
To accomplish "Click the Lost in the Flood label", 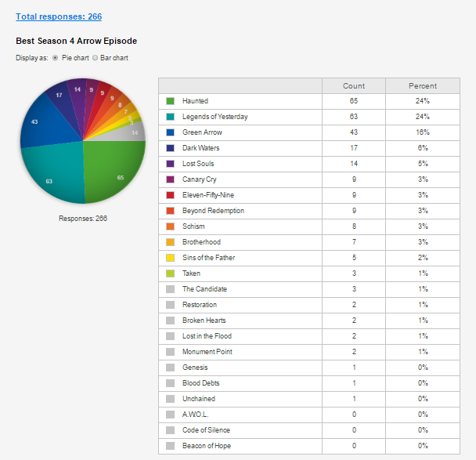I will pyautogui.click(x=207, y=336).
